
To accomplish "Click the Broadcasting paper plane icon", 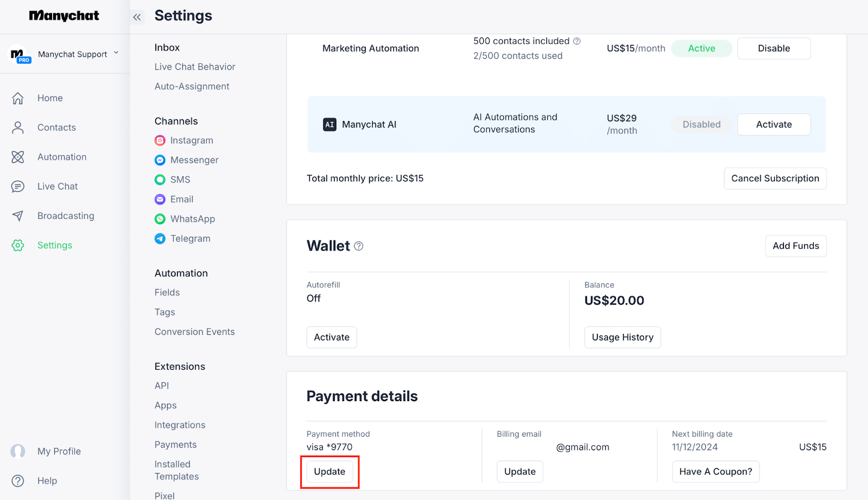I will pyautogui.click(x=18, y=216).
